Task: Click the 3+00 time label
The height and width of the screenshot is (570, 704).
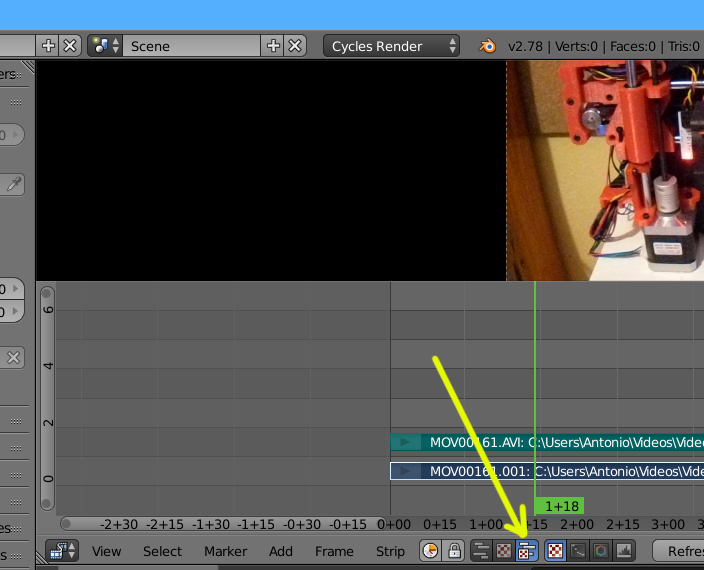Action: (668, 524)
